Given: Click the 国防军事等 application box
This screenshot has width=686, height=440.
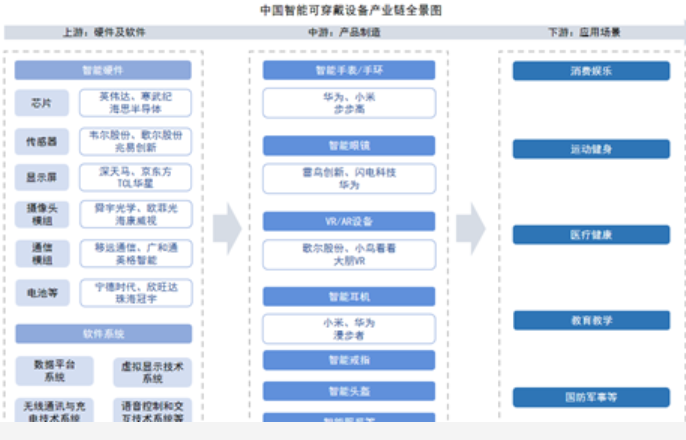Looking at the screenshot, I should point(591,397).
